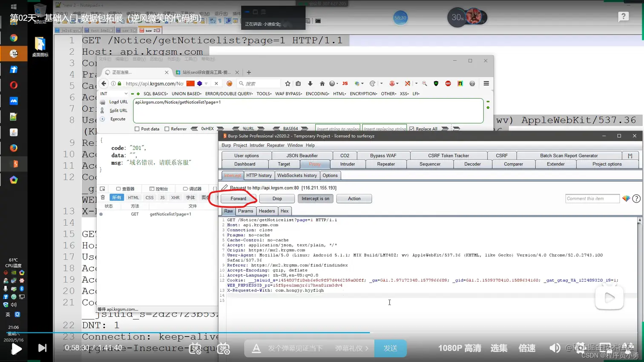The image size is (644, 362).
Task: Open the highlight color picker next to comment field
Action: (626, 198)
